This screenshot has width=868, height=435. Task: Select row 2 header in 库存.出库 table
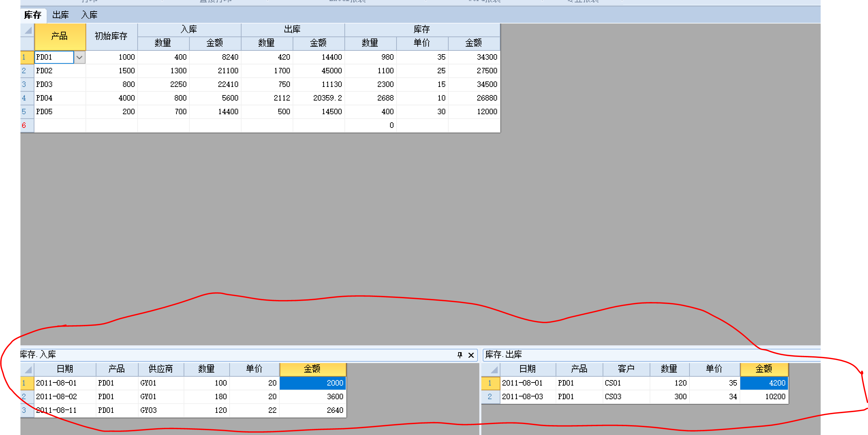[490, 396]
